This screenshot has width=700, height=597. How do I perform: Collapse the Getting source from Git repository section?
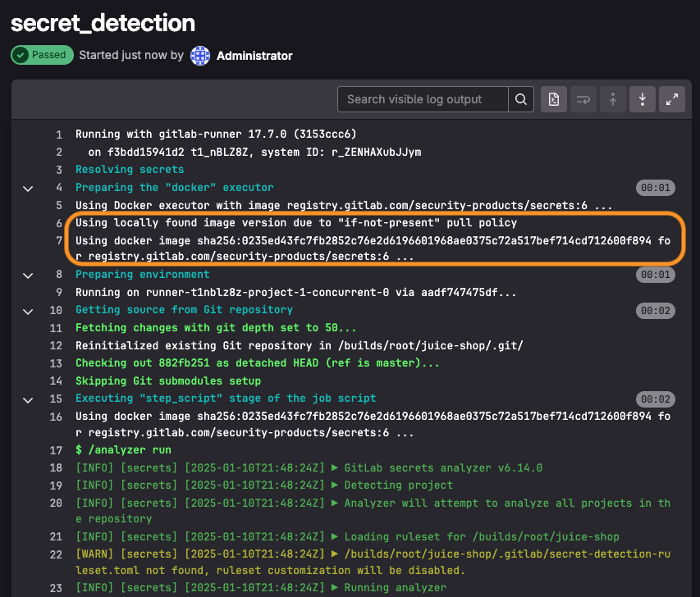(x=28, y=311)
